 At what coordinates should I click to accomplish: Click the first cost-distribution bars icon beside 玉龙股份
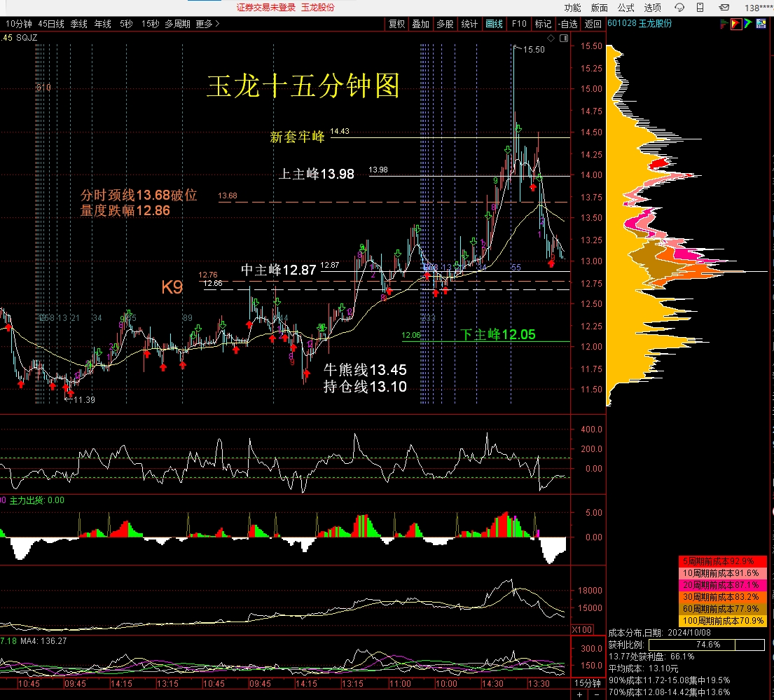pyautogui.click(x=724, y=24)
